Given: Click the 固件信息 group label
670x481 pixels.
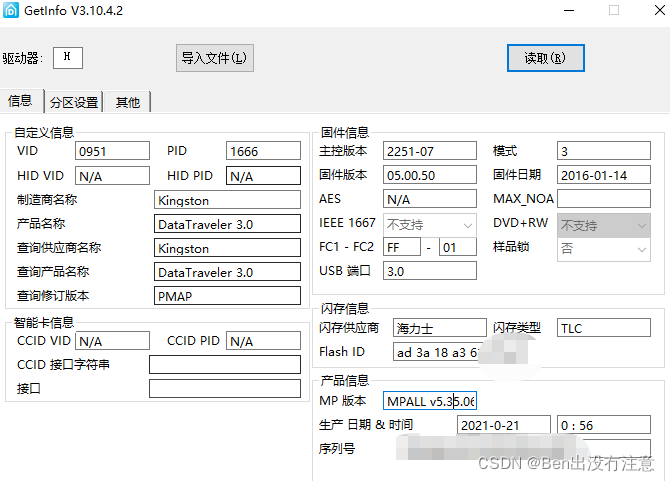Looking at the screenshot, I should pyautogui.click(x=345, y=132).
